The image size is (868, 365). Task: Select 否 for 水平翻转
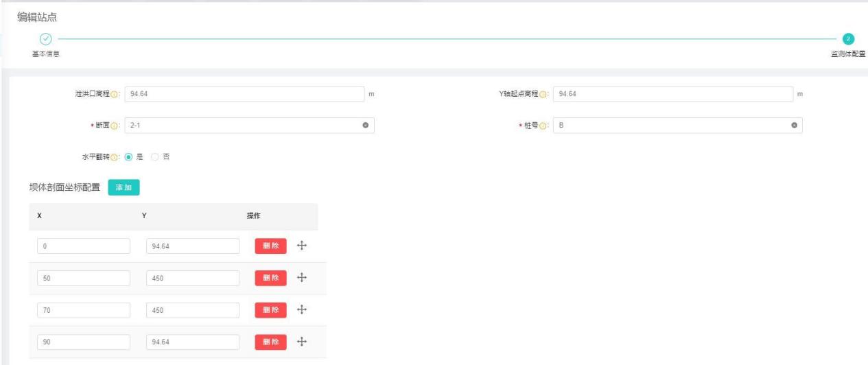155,156
